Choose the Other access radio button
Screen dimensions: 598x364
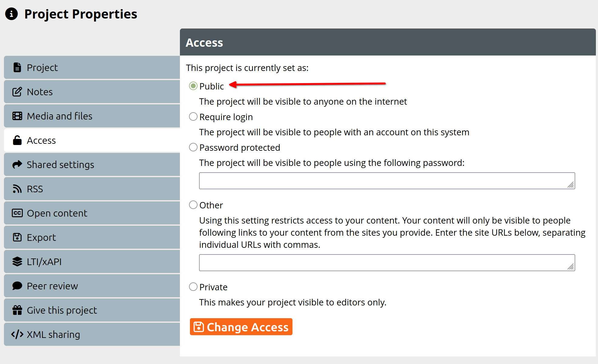[193, 205]
